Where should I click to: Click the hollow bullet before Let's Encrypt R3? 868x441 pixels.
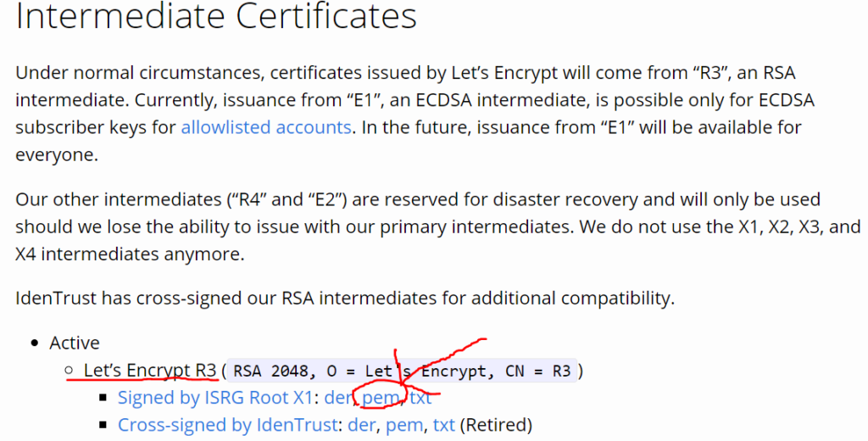(x=70, y=370)
